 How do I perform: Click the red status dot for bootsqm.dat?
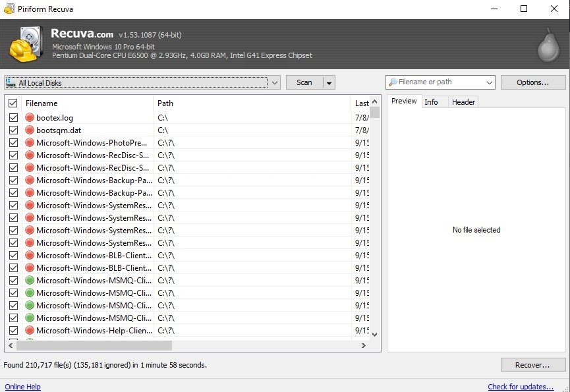(x=30, y=130)
